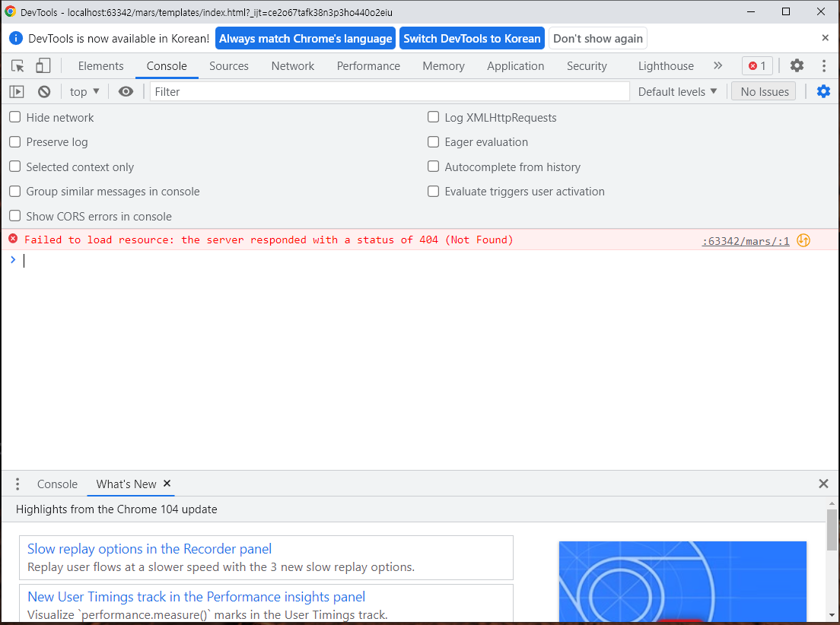This screenshot has width=840, height=625.
Task: Enable Preserve log checkbox
Action: coord(15,141)
